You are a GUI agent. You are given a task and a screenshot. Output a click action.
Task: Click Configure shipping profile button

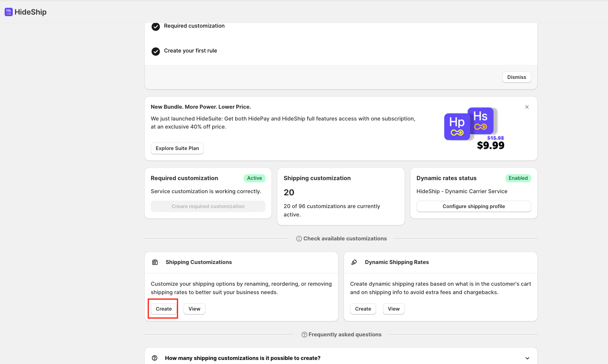(x=473, y=206)
